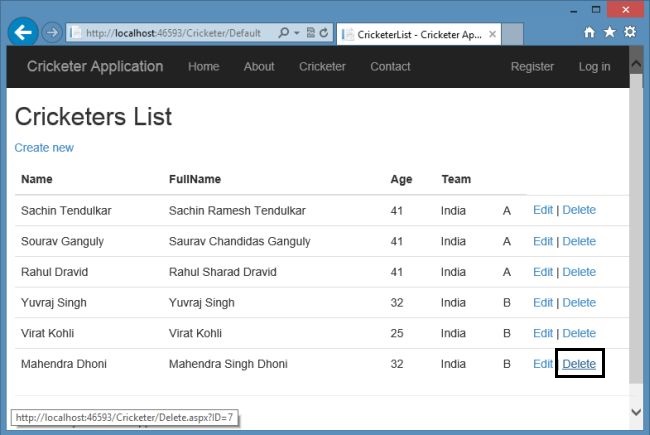Click the name cell Virat Kohli

click(x=48, y=333)
